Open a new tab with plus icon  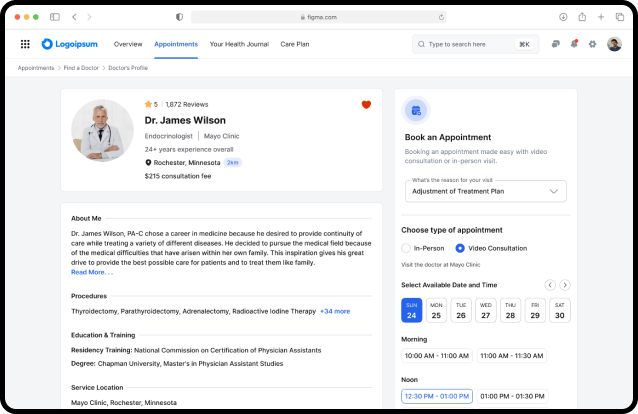(x=601, y=17)
